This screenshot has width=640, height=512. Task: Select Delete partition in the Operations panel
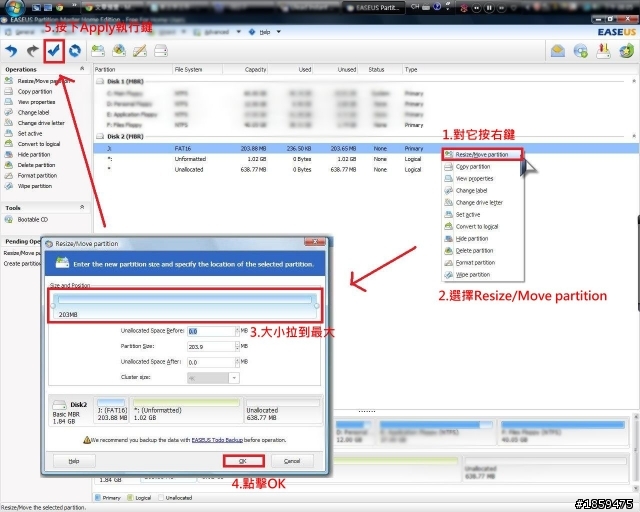coord(36,165)
